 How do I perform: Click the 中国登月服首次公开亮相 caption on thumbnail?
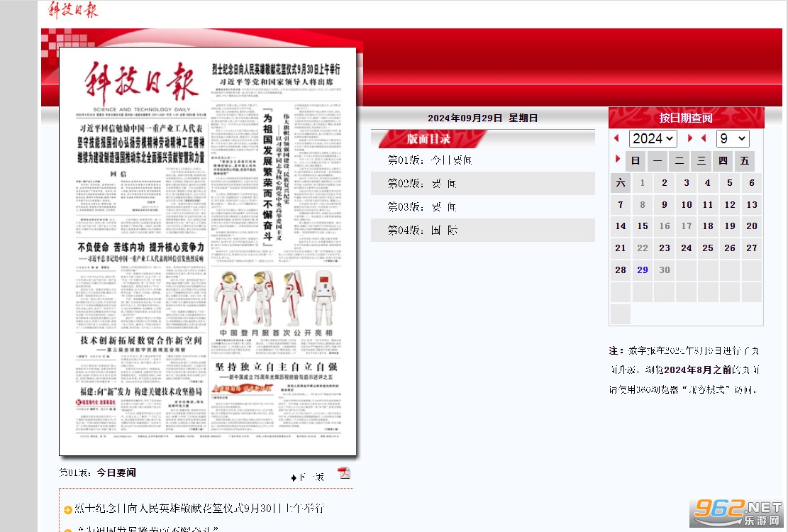[276, 333]
